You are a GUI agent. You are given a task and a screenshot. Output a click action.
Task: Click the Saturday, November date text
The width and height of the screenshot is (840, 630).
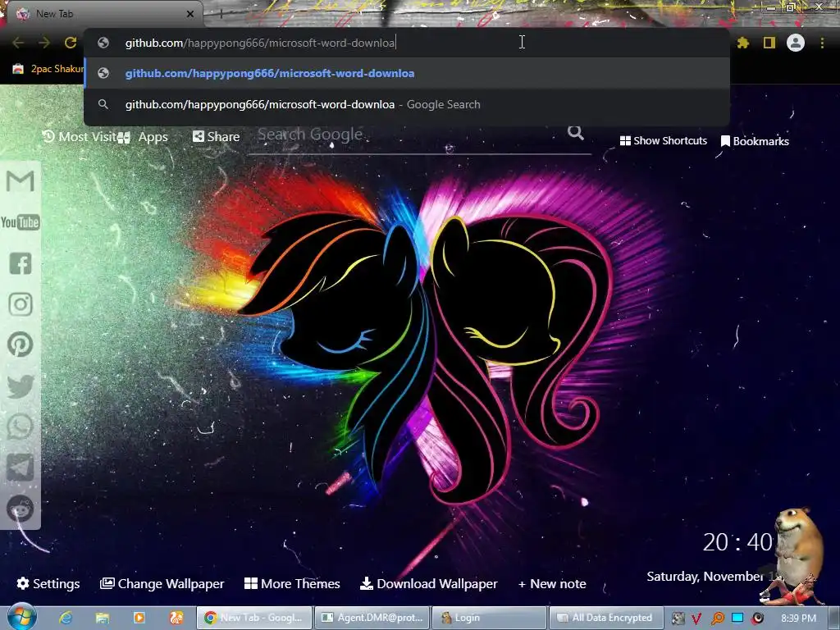pyautogui.click(x=711, y=577)
